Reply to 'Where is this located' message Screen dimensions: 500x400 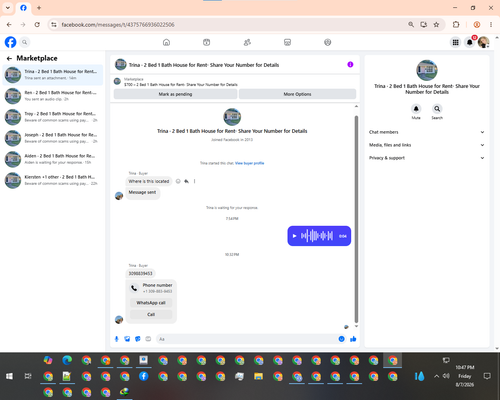tap(186, 181)
